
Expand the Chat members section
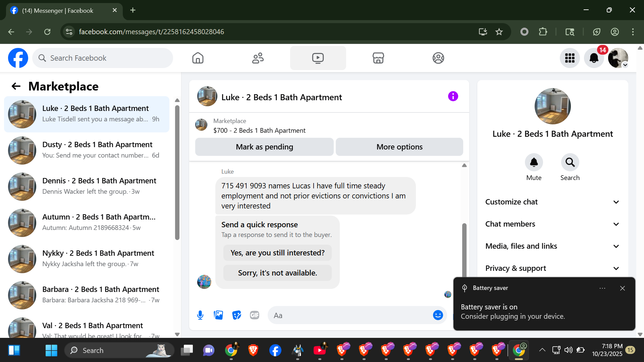(x=552, y=224)
